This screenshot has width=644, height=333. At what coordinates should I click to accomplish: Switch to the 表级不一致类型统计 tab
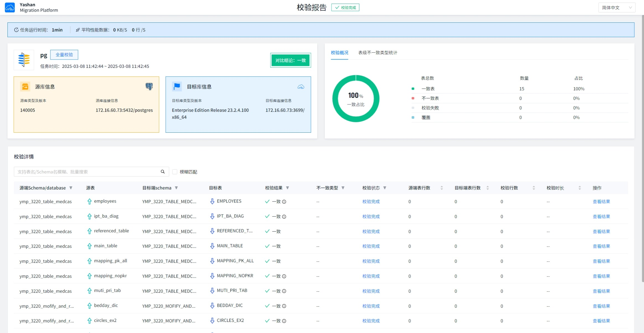pyautogui.click(x=378, y=53)
